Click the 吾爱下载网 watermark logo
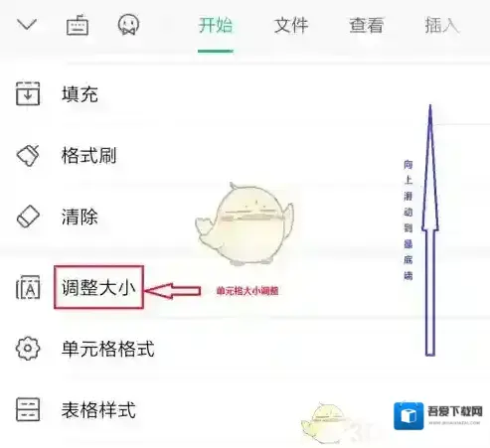The image size is (490, 448). (438, 416)
